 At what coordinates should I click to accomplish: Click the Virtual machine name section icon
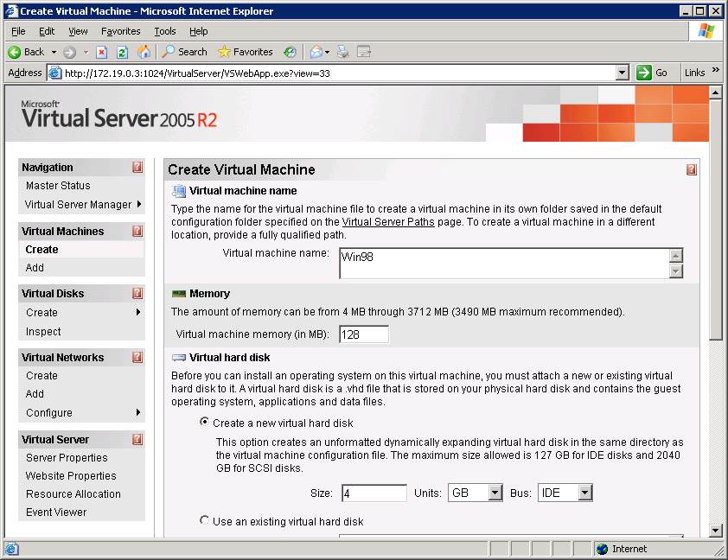pos(179,191)
